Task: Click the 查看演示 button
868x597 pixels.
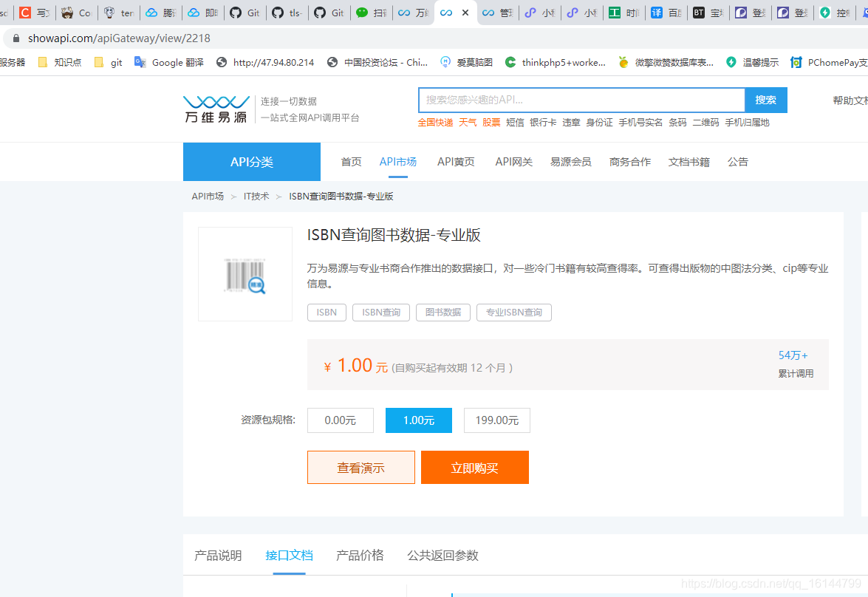Action: point(361,468)
